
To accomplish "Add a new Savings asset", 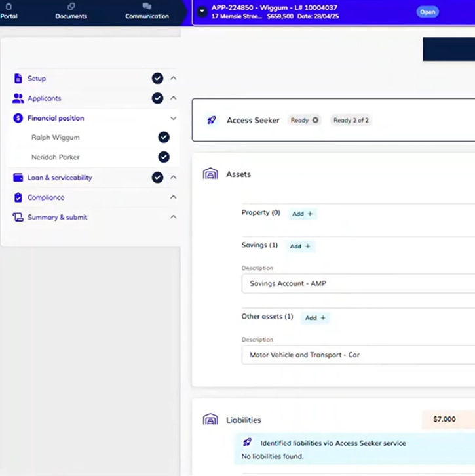I will tap(300, 246).
